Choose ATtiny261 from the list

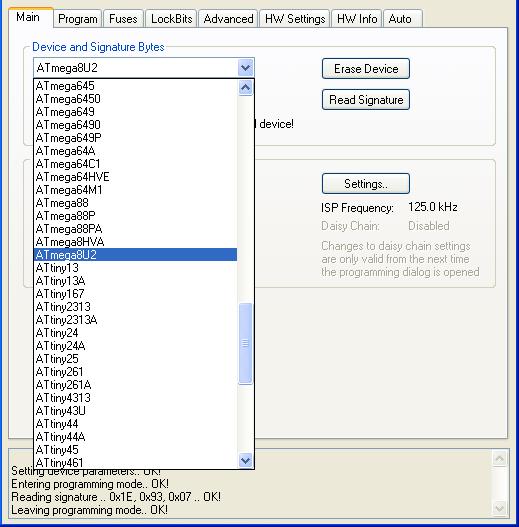point(135,372)
